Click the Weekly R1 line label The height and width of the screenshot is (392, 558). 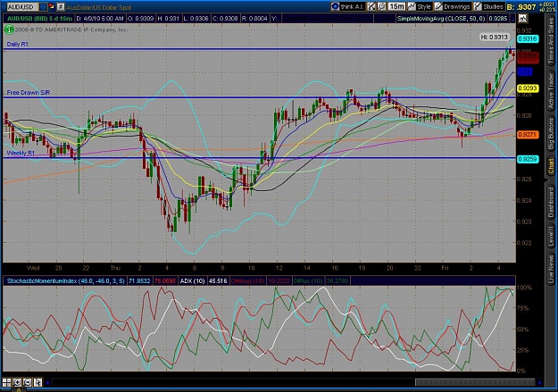pos(21,153)
